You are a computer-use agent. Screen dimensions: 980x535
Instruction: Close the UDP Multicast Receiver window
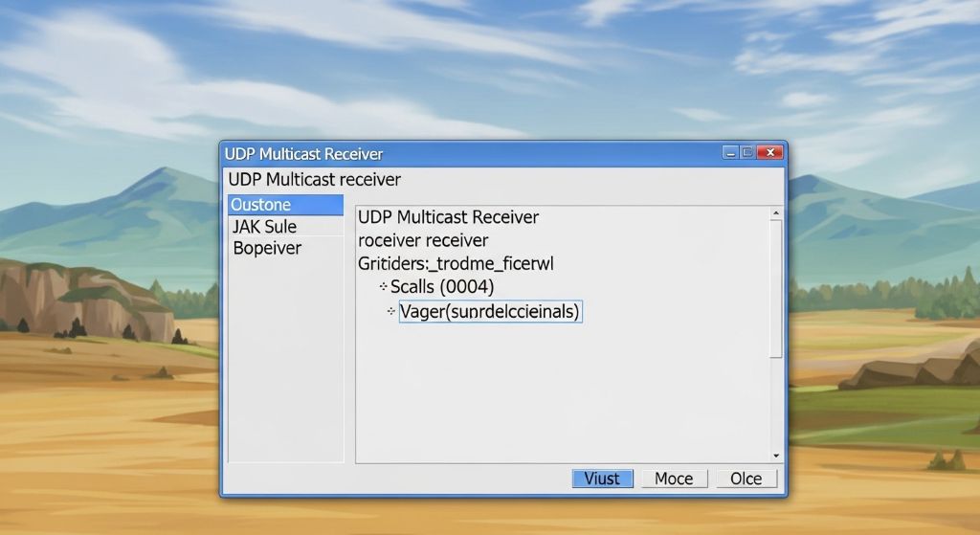pyautogui.click(x=770, y=152)
